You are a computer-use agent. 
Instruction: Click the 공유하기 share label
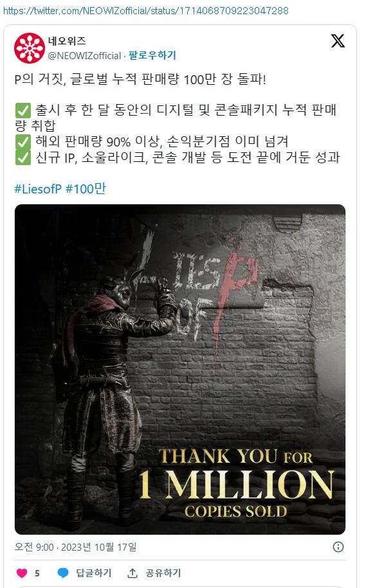(163, 573)
